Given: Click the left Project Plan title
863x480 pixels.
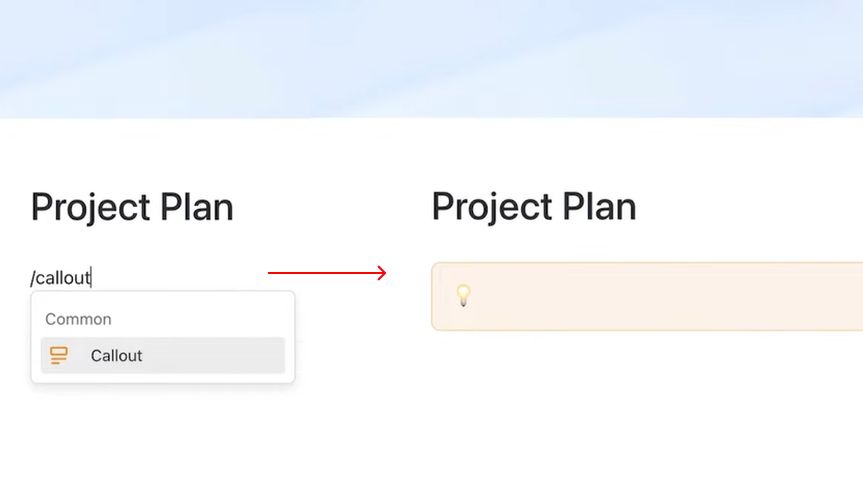Looking at the screenshot, I should coord(132,207).
